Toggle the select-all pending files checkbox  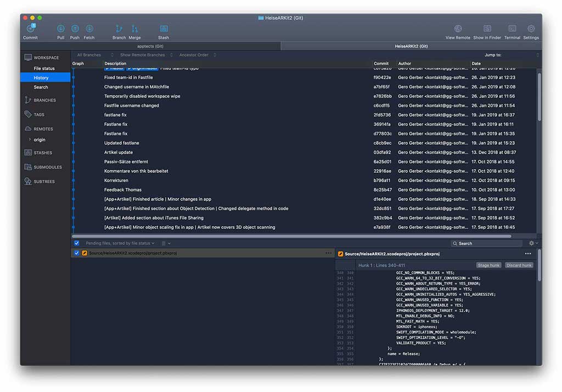coord(77,243)
